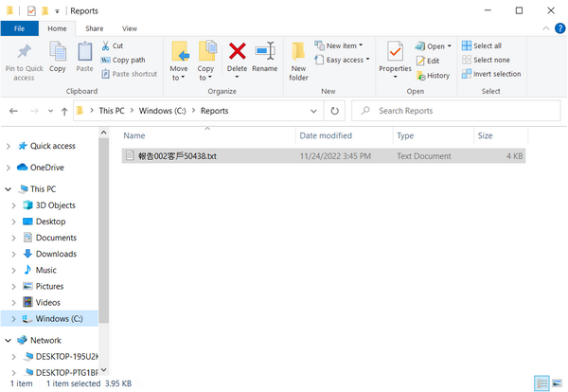The image size is (568, 392).
Task: Click Select all
Action: point(482,45)
